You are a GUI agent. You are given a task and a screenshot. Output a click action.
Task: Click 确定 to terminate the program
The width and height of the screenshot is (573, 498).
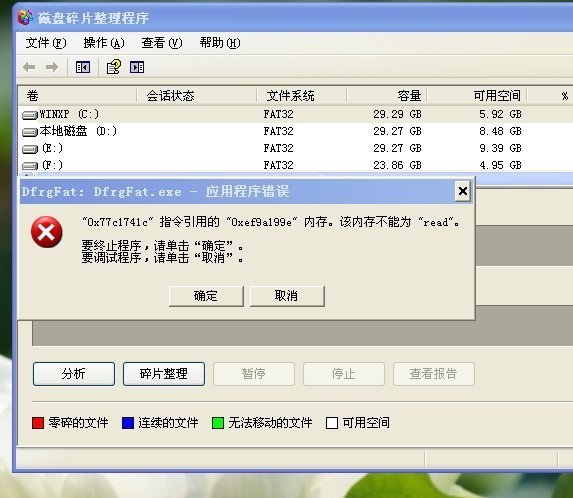[206, 296]
